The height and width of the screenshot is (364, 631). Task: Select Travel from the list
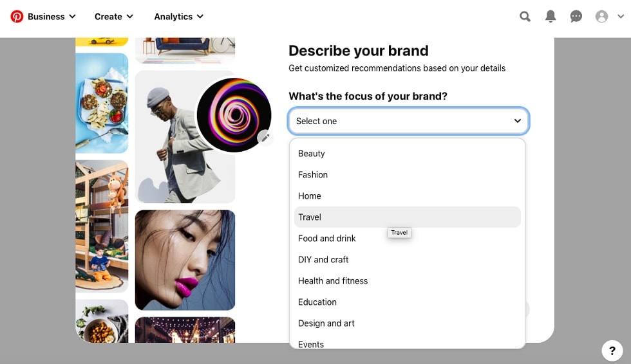point(407,217)
